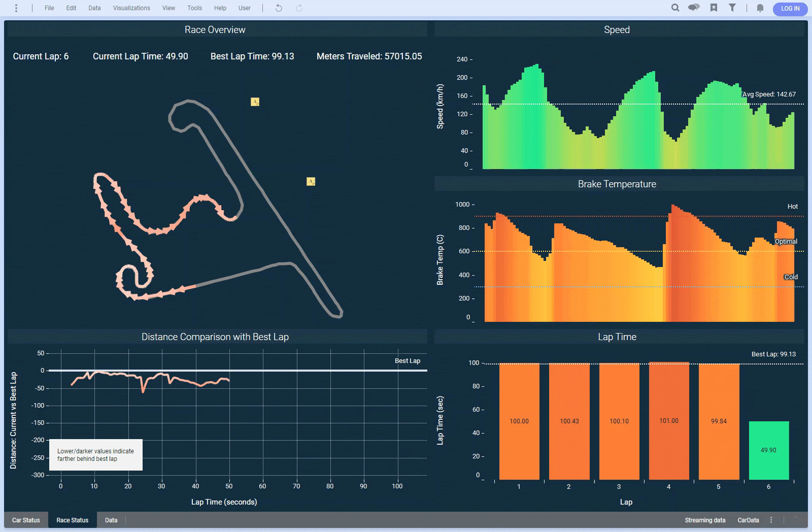Image resolution: width=812 pixels, height=532 pixels.
Task: Click the Lower/darker values annotation note
Action: click(x=96, y=455)
